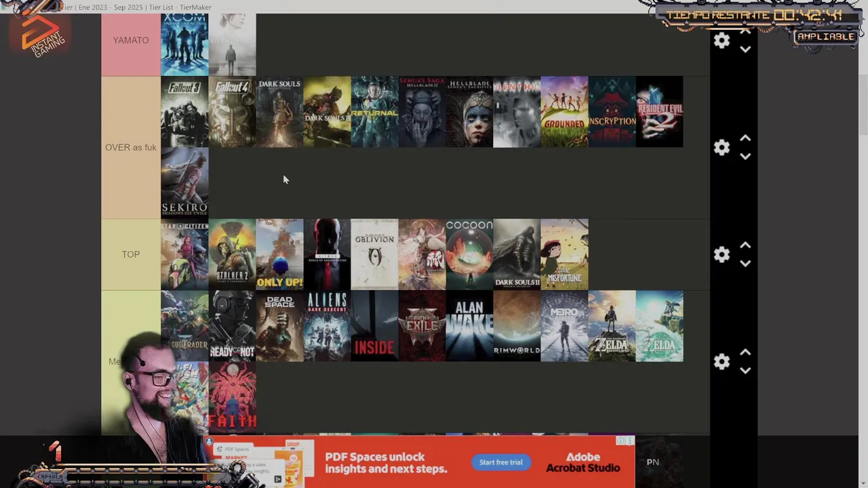
Task: Select the Hitman cover
Action: pos(327,255)
